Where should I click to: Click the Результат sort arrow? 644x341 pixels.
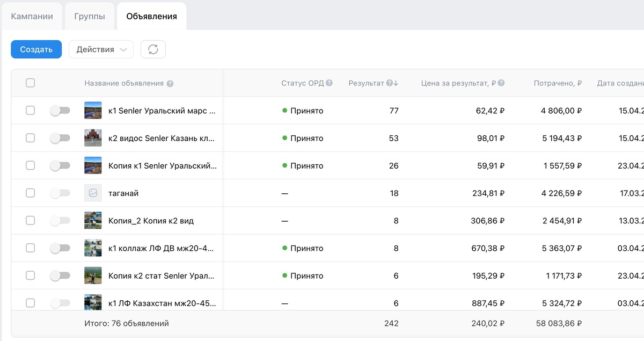click(396, 83)
